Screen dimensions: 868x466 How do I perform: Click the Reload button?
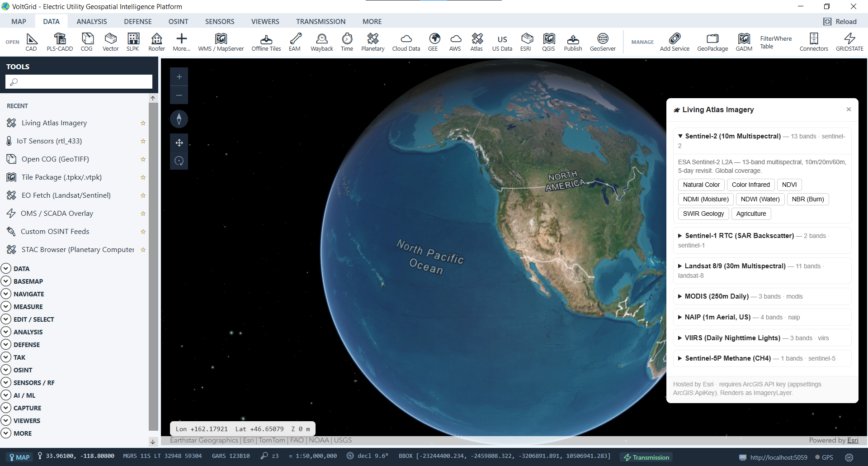tap(840, 22)
